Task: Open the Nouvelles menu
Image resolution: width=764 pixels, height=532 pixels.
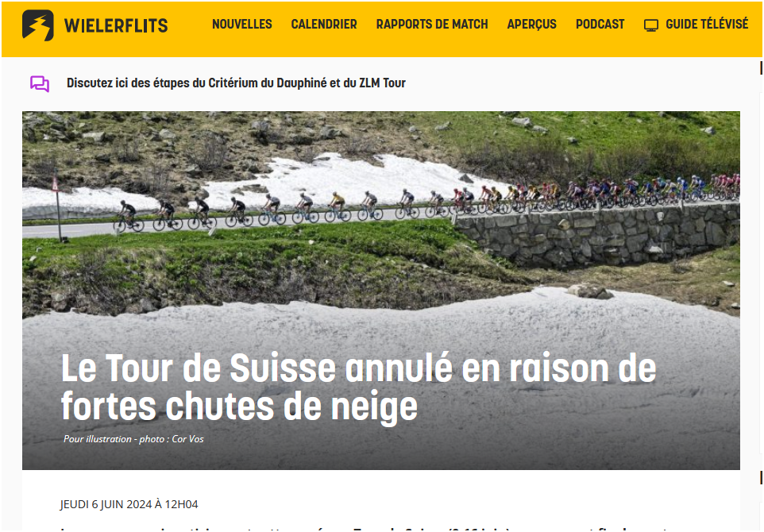Action: 242,25
